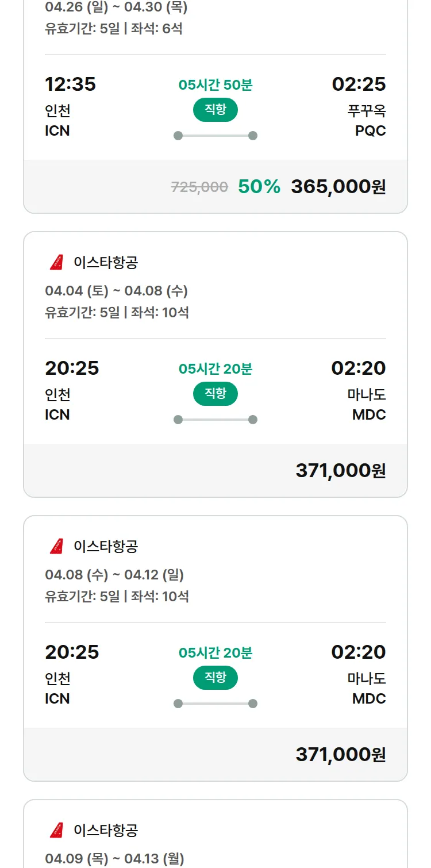Click the 12:35 Incheon departure time
The image size is (431, 868).
click(x=70, y=85)
